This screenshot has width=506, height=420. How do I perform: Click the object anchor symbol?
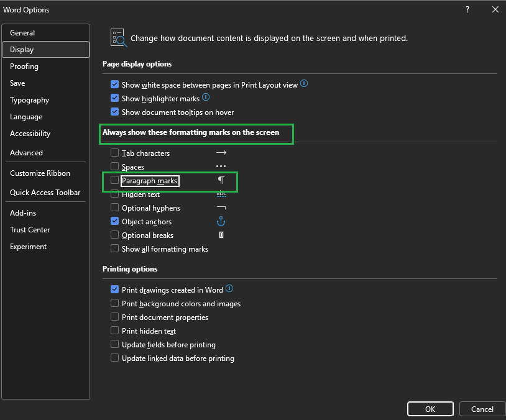[x=221, y=222]
